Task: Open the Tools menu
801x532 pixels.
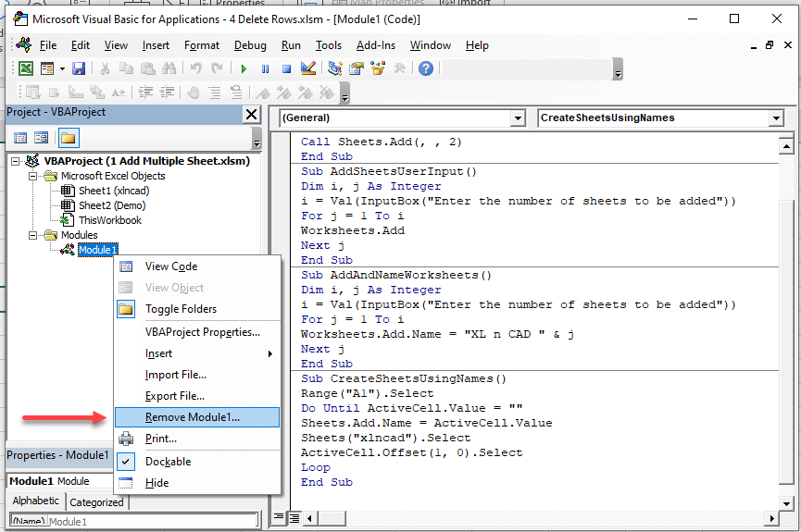Action: 329,45
